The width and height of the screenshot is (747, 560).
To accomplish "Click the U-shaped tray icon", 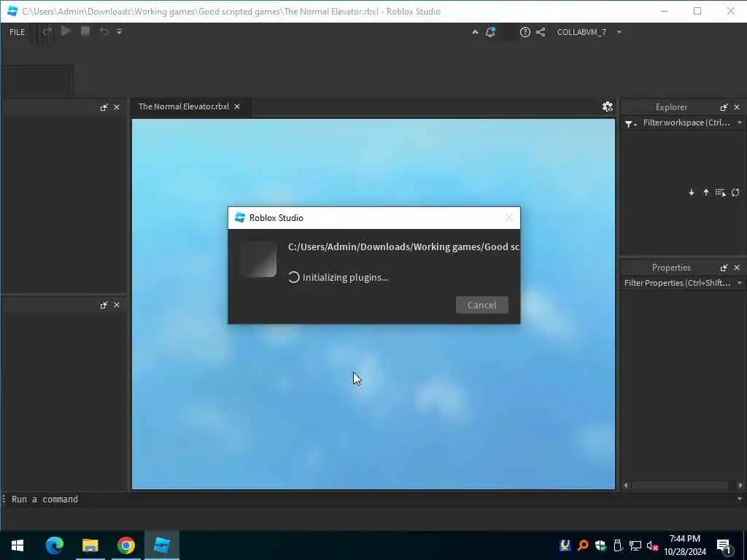I will click(x=565, y=545).
